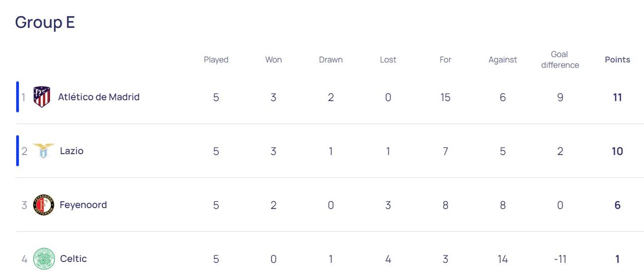Click the Played column header

[x=216, y=60]
